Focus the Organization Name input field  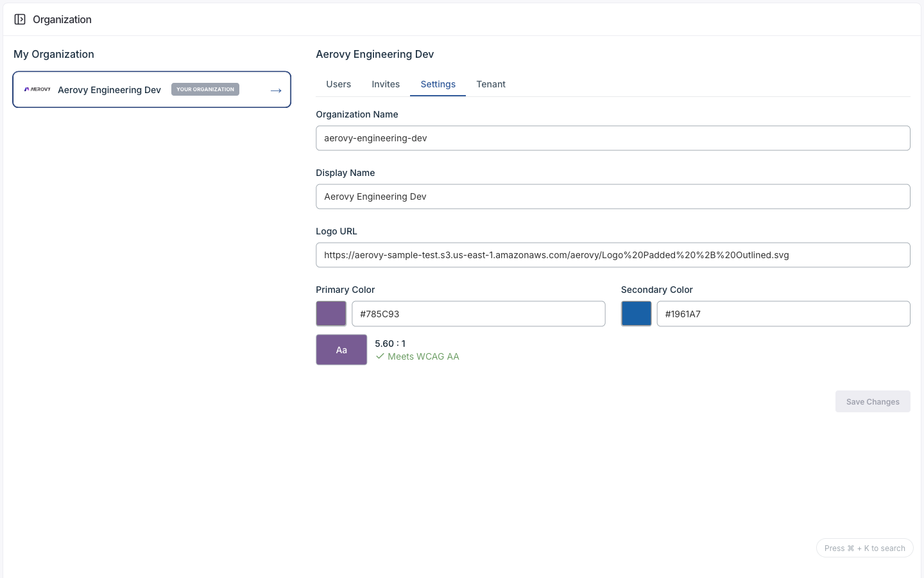[x=613, y=138]
